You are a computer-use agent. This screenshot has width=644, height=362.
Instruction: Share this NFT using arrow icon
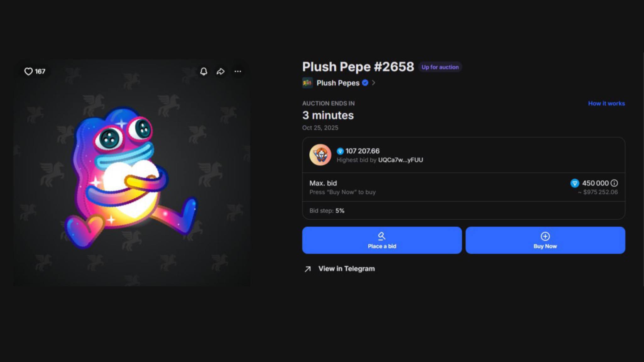pos(221,72)
